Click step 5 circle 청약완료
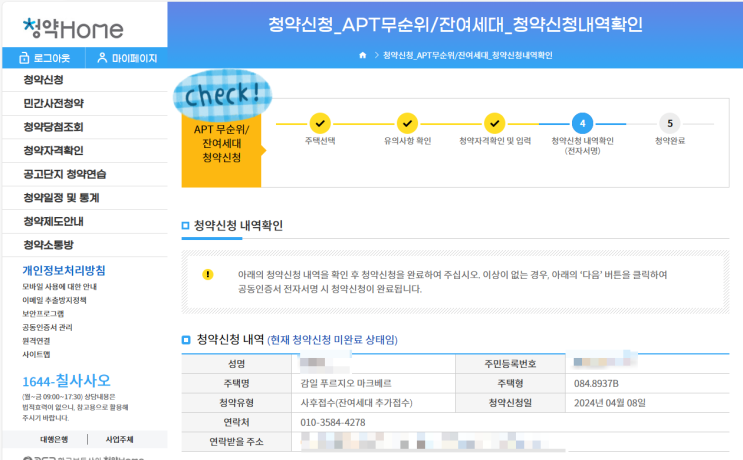Screen dimensions: 743x460 coord(670,124)
